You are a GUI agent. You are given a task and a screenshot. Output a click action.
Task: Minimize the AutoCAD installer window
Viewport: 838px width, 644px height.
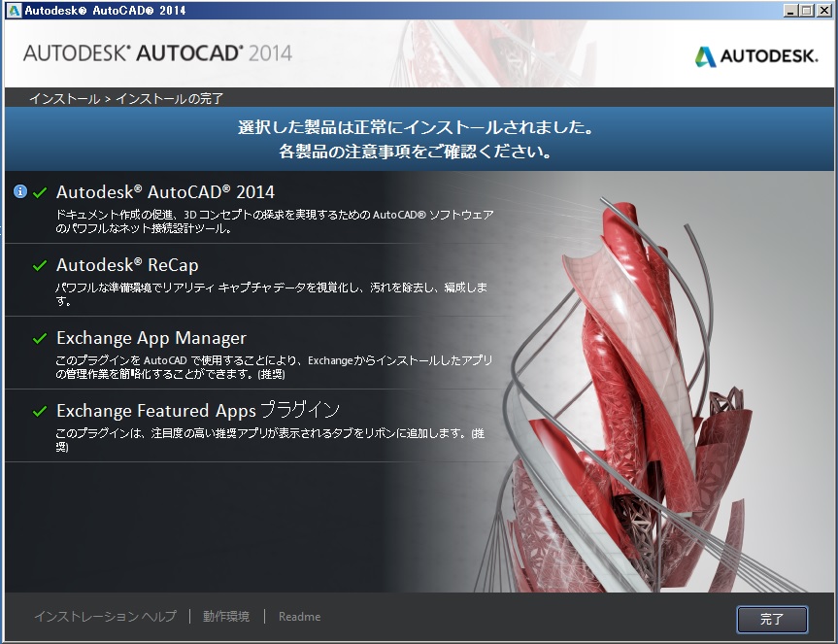click(x=790, y=10)
